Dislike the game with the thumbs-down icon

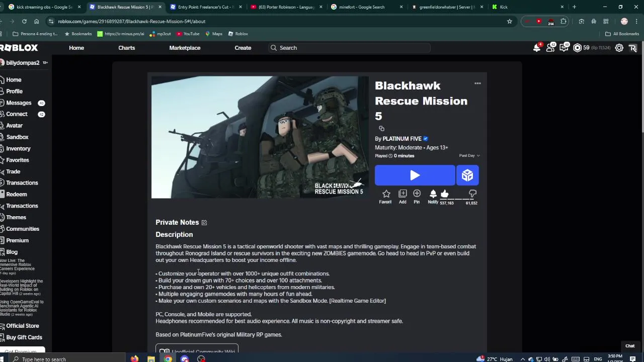(472, 194)
